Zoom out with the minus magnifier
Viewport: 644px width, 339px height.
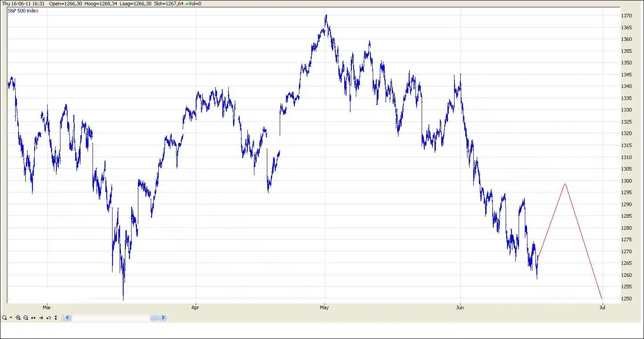(x=26, y=318)
